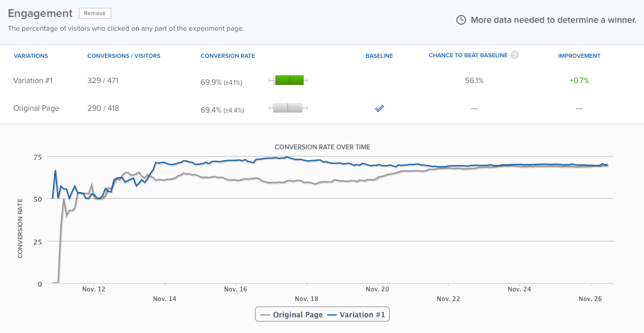The width and height of the screenshot is (644, 333).
Task: Click the Nov. 22 date label on chart
Action: coord(448,299)
